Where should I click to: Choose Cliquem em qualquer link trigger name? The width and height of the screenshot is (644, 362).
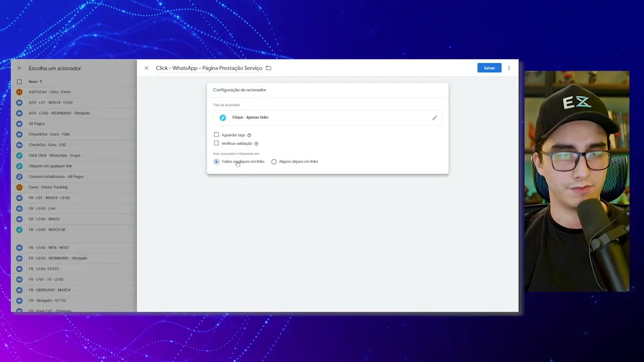[50, 166]
